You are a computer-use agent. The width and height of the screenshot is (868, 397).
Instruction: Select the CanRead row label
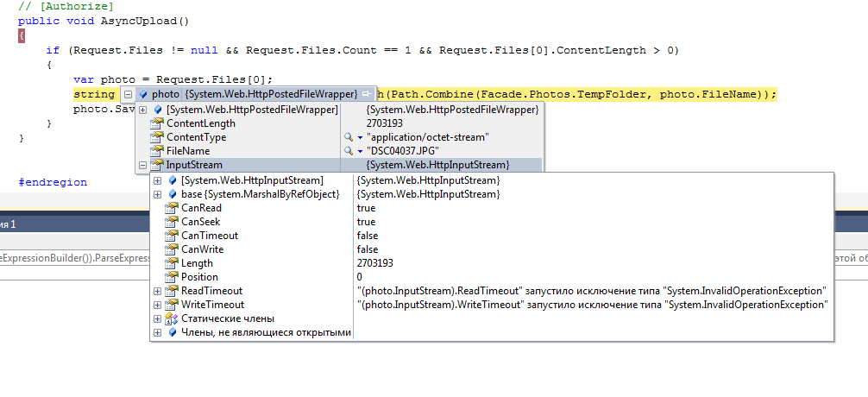[202, 208]
